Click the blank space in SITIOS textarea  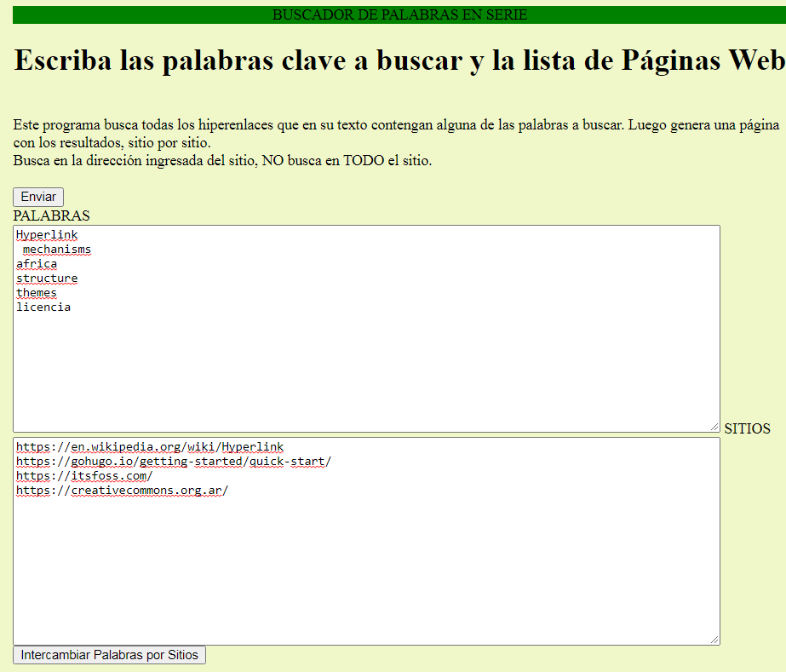click(366, 571)
